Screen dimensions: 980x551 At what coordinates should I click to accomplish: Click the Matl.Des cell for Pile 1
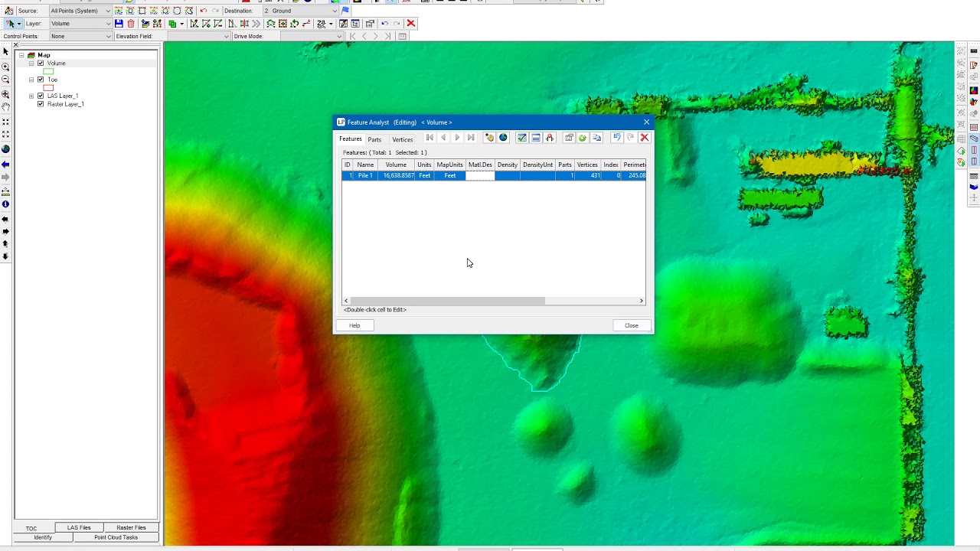coord(480,176)
